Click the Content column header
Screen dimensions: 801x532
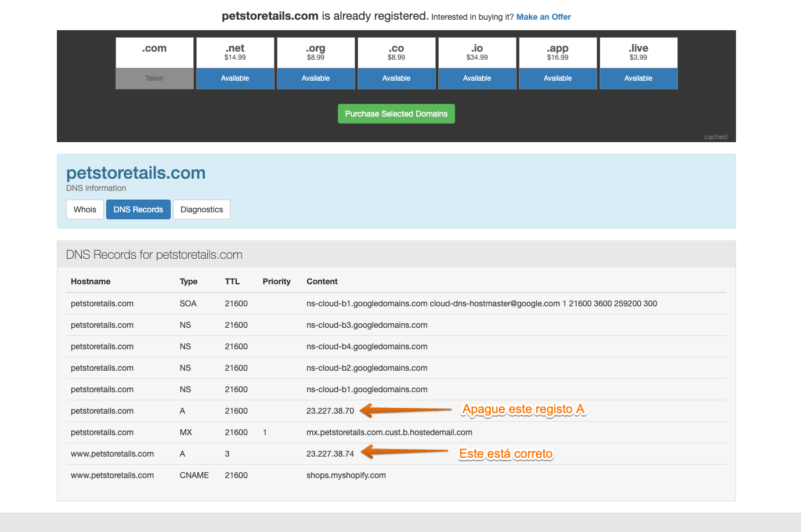(322, 281)
